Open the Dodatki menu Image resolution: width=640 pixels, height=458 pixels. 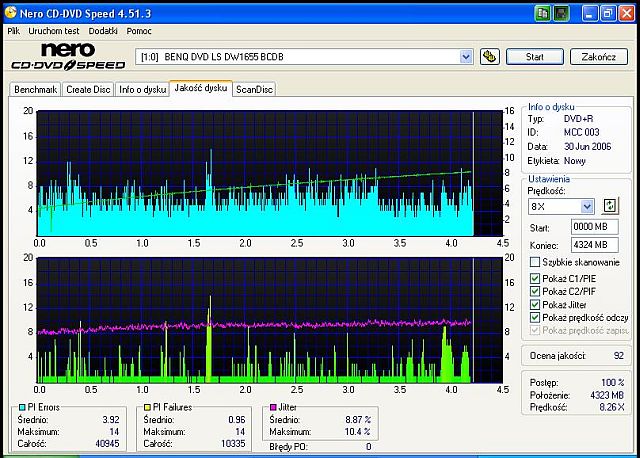click(103, 31)
